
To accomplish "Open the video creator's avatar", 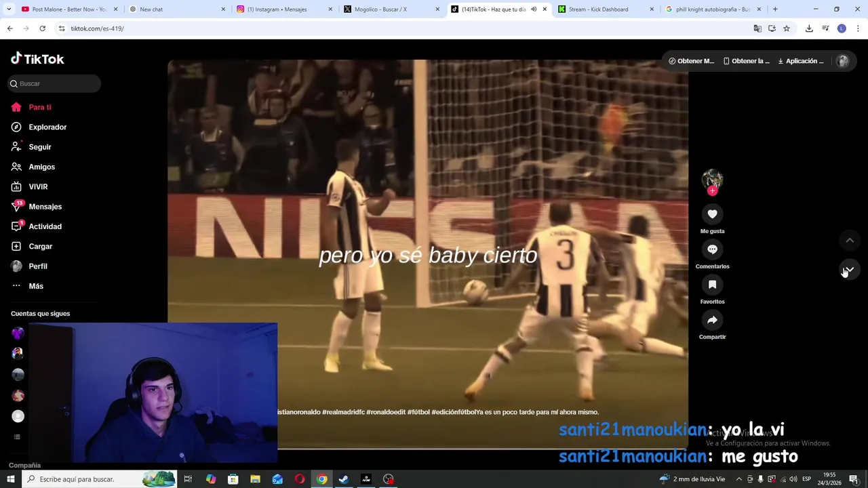I will coord(712,179).
